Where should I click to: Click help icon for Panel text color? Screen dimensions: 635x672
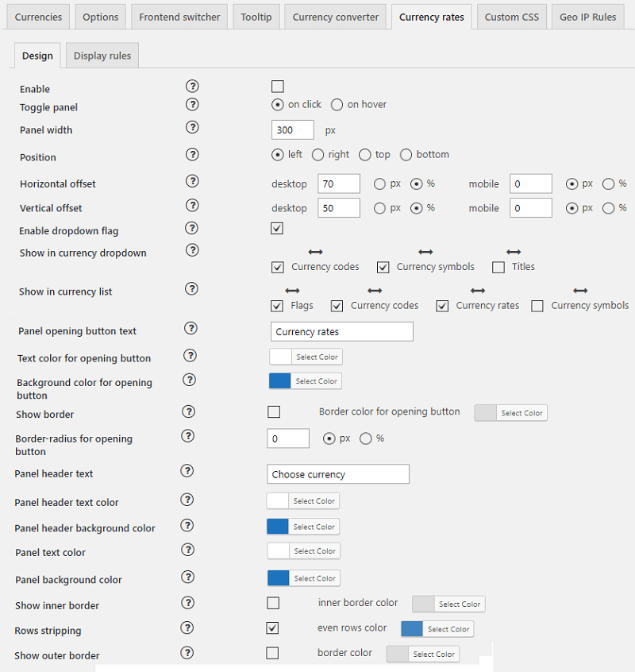pos(187,550)
